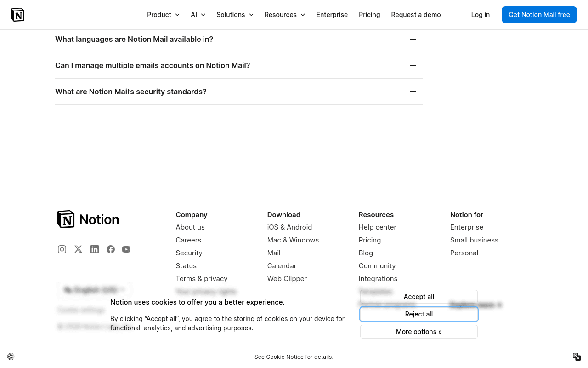This screenshot has width=588, height=368.
Task: Reject all cookies
Action: pos(419,314)
